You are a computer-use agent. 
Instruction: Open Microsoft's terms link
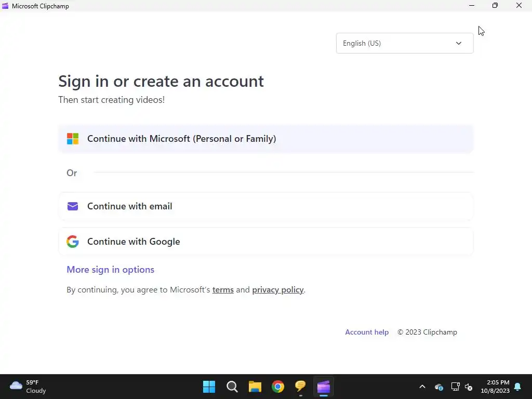pyautogui.click(x=223, y=290)
